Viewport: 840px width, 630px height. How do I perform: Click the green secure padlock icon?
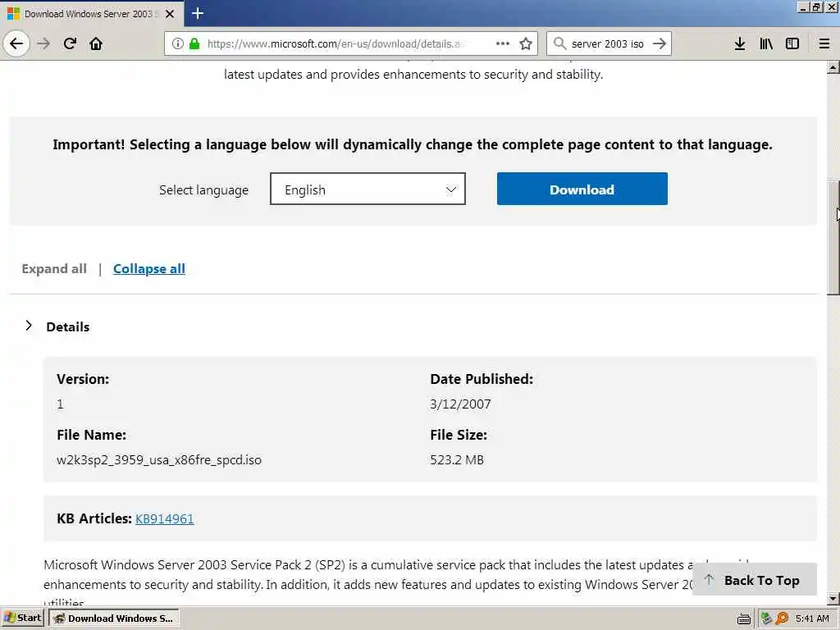pos(194,43)
